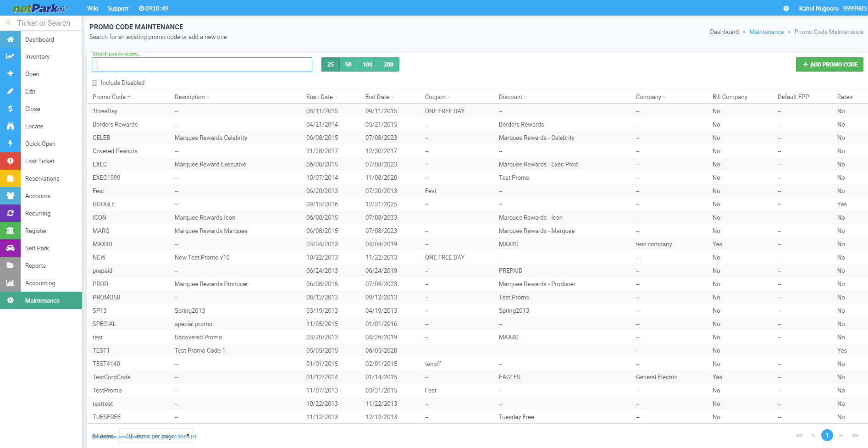Click the Reports folder icon
Viewport: 868px width, 448px height.
coord(10,265)
